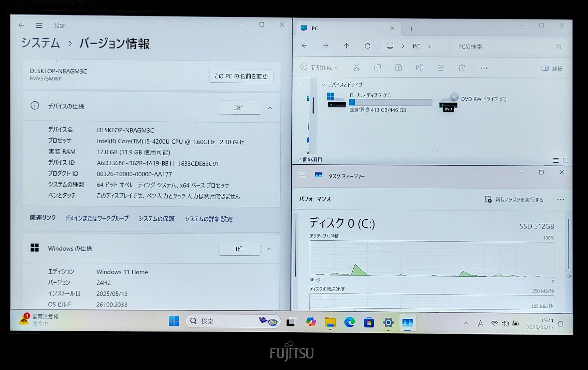Click the この PC の名前を変更 button

[241, 76]
